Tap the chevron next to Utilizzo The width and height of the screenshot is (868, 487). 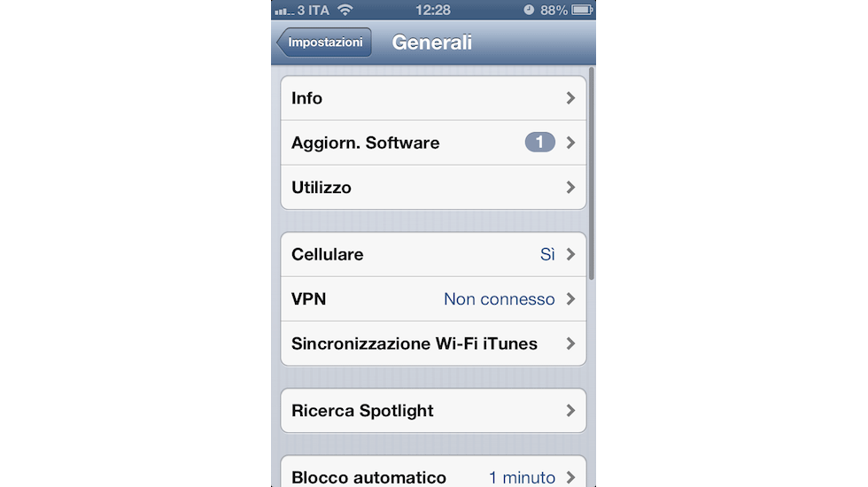pos(570,188)
